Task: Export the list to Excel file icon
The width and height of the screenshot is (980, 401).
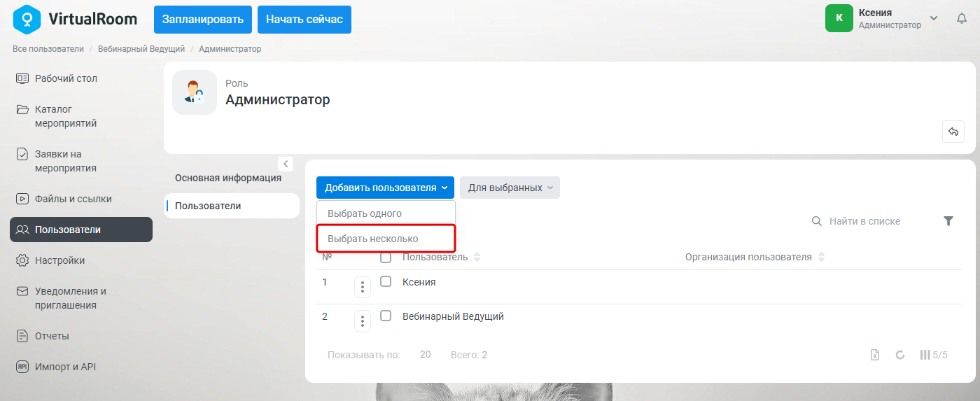Action: 875,355
